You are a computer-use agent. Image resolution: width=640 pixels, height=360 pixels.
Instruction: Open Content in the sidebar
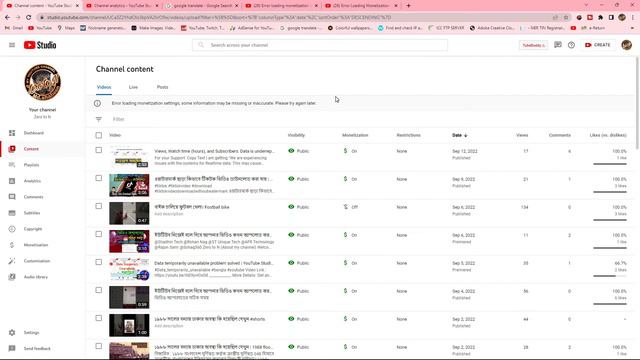coord(42,149)
